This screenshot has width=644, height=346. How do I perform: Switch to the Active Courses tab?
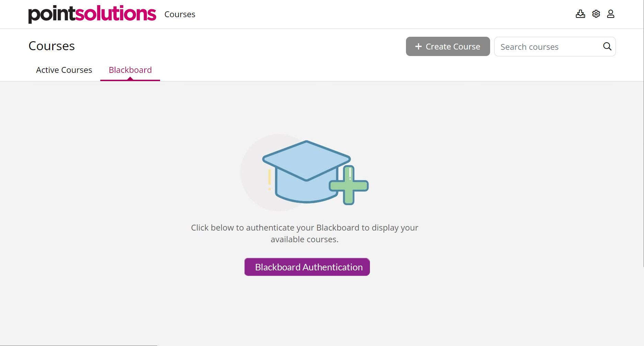point(64,70)
